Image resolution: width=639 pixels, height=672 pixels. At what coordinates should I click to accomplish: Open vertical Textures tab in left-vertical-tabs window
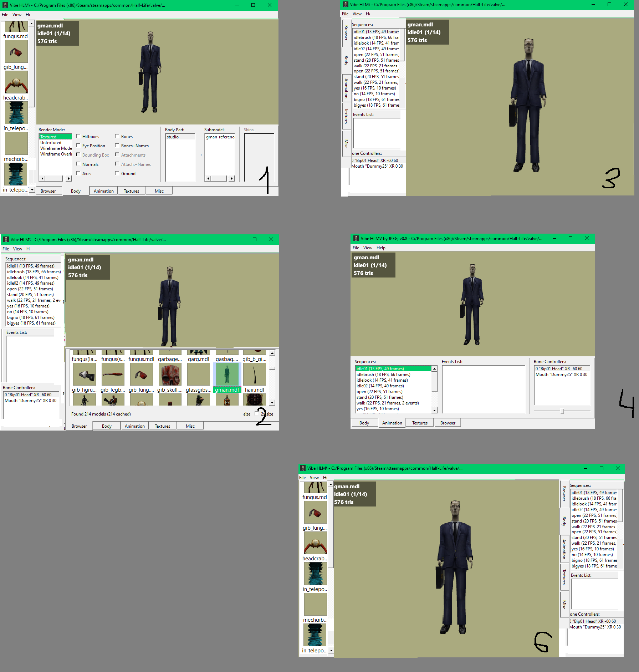tap(346, 116)
